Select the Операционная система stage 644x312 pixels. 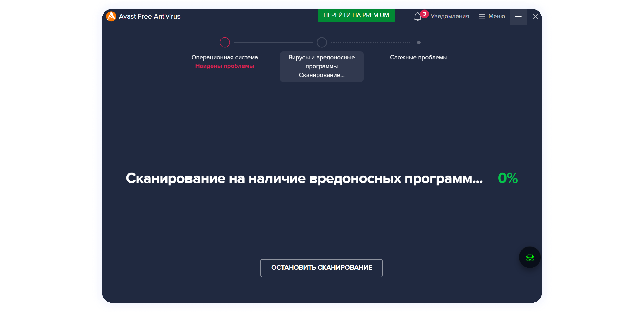[x=225, y=57]
